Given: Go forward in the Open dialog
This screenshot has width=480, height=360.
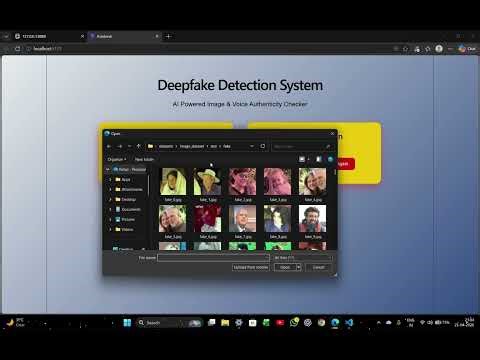Looking at the screenshot, I should coord(119,146).
